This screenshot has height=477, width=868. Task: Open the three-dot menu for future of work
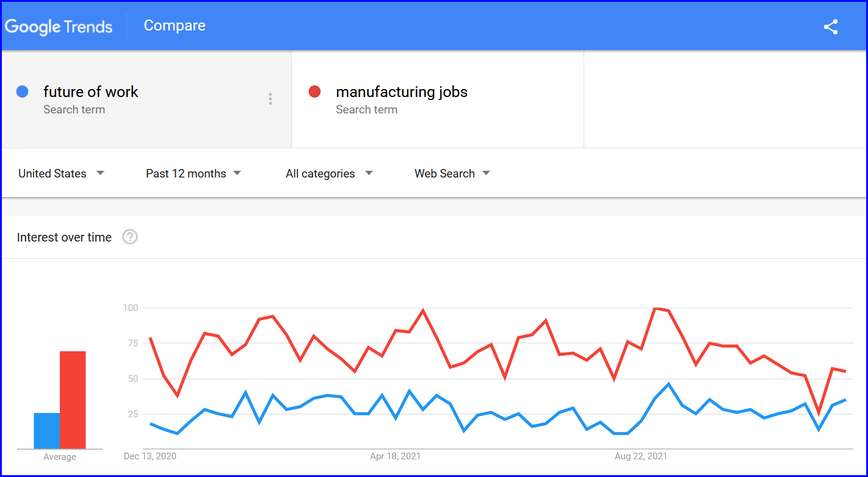270,99
